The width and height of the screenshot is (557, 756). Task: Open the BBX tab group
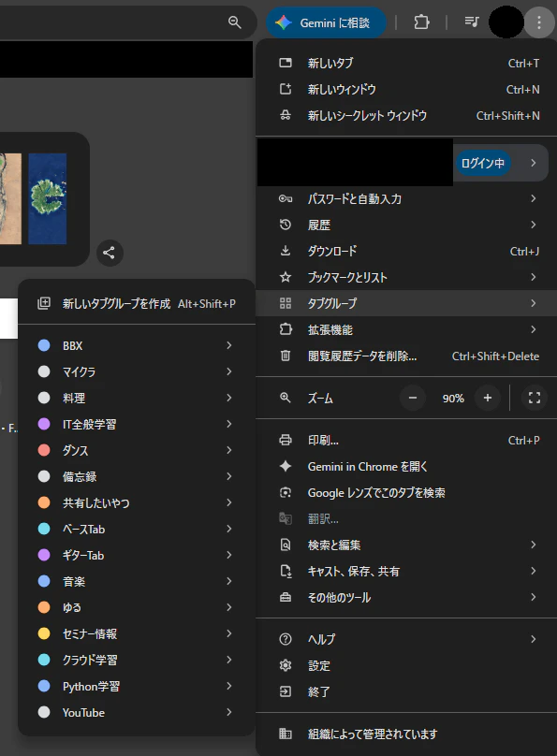point(137,345)
